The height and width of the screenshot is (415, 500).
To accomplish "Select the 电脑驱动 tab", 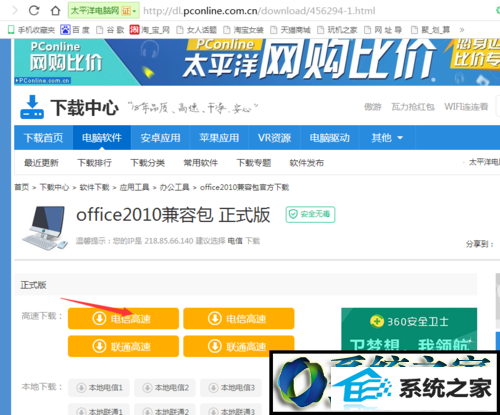I will [329, 138].
